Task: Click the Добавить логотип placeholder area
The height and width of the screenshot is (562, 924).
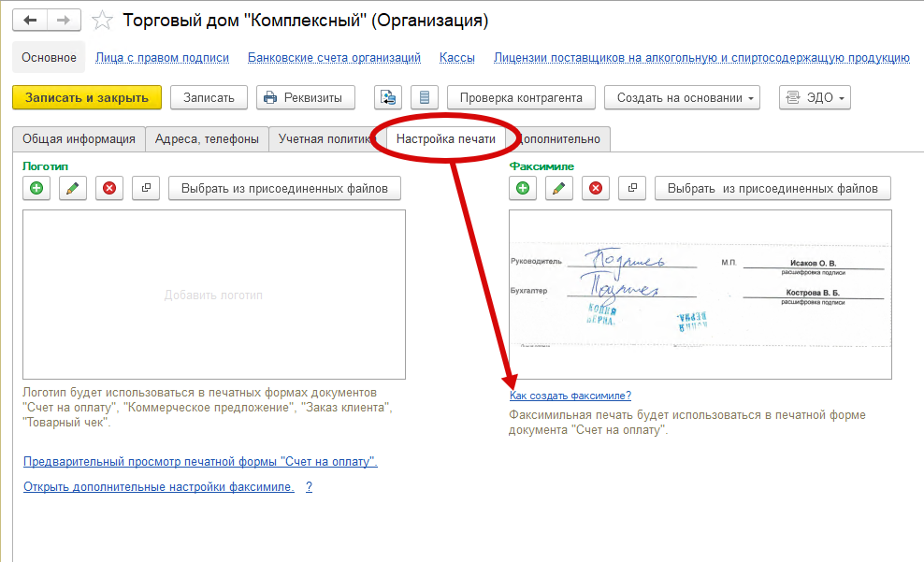Action: (x=212, y=294)
